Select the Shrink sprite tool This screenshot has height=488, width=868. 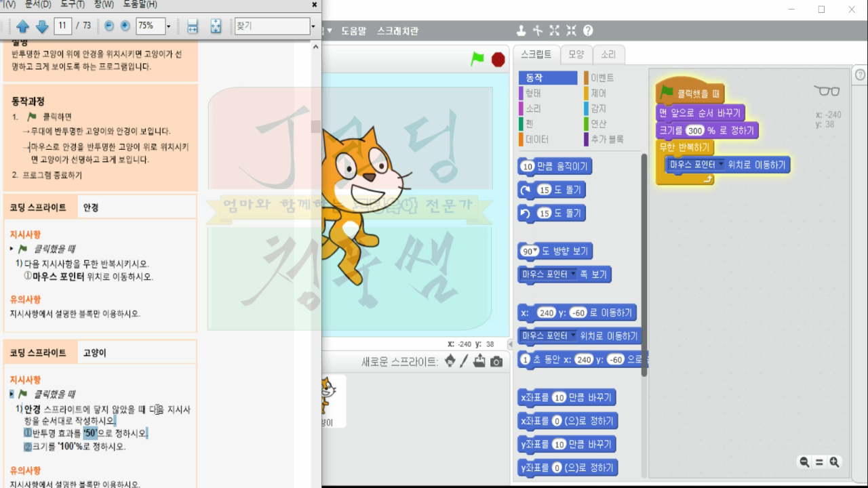[x=571, y=30]
